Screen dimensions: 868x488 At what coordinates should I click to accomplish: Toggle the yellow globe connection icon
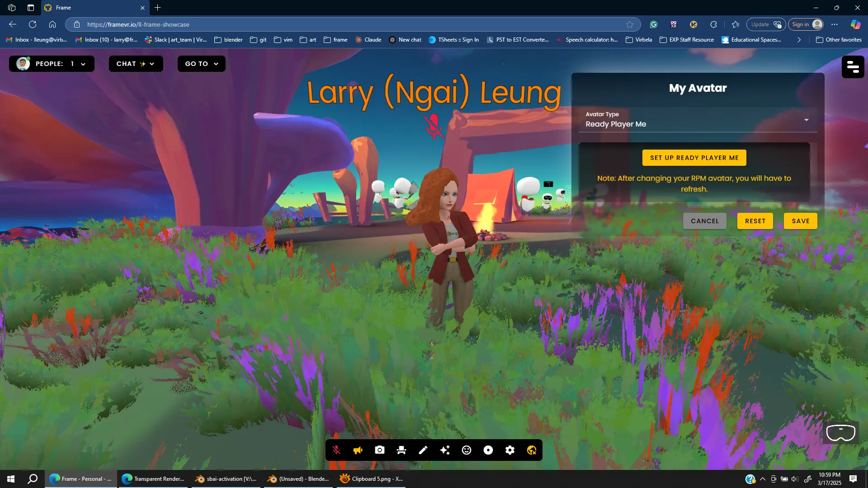coord(532,450)
